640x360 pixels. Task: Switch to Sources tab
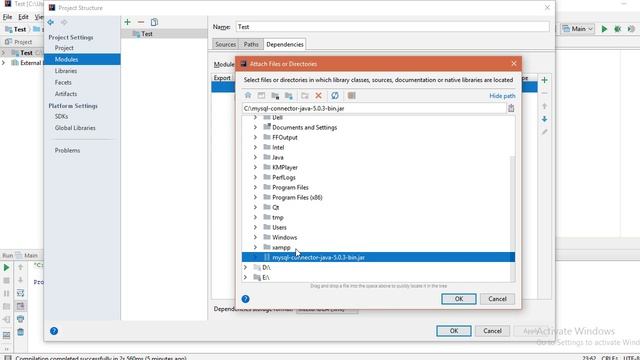pos(225,44)
